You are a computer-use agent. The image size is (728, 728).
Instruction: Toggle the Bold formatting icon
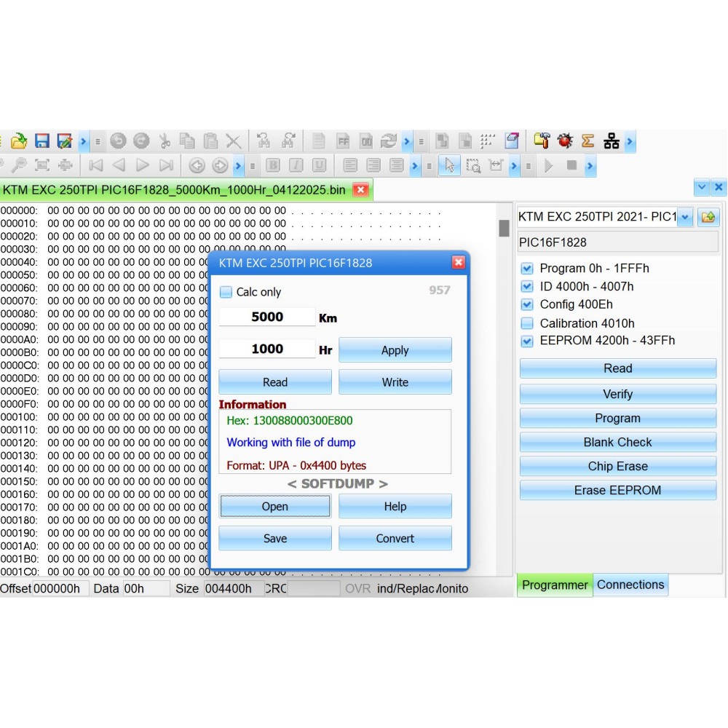click(x=273, y=165)
